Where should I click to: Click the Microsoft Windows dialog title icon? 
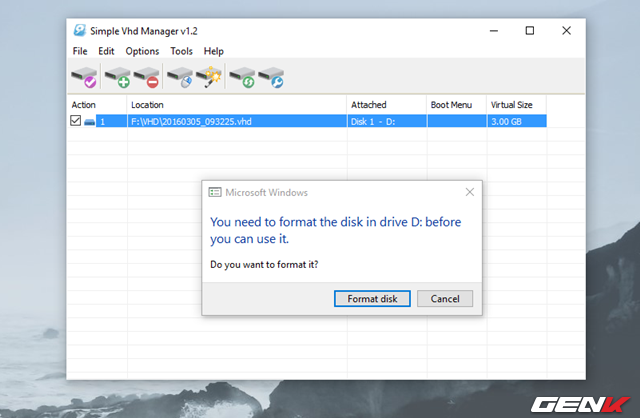[215, 192]
